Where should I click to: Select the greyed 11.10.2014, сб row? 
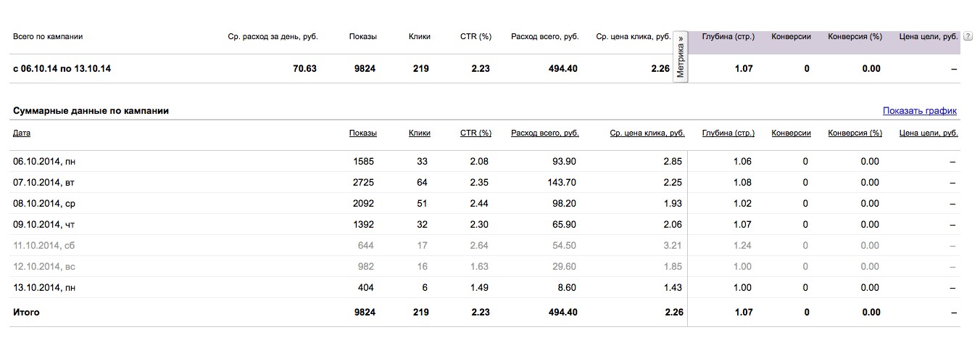486,246
